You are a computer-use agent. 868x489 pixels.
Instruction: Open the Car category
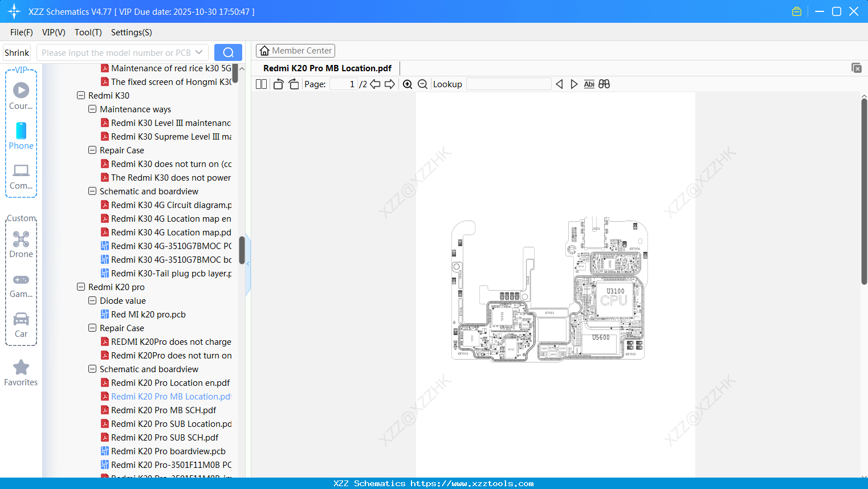(x=21, y=325)
